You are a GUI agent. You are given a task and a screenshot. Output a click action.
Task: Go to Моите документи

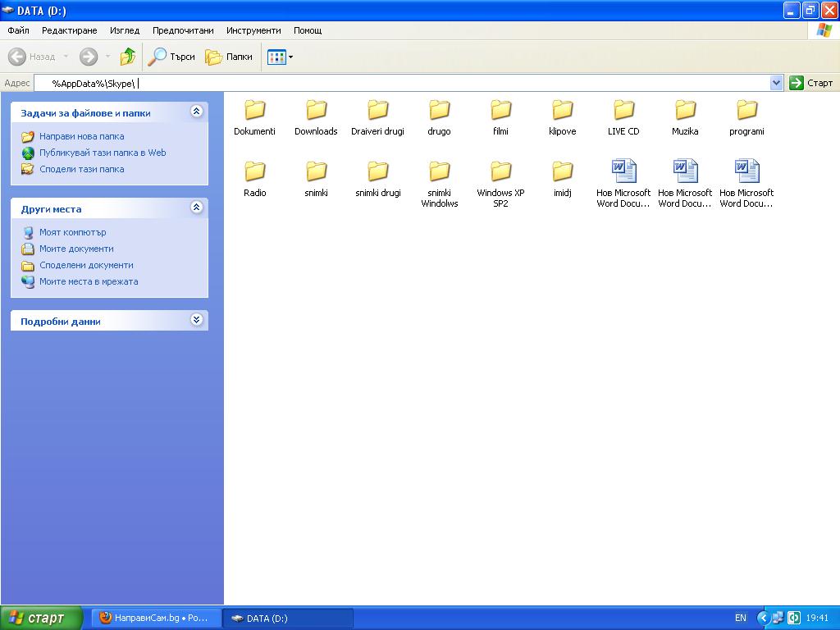(x=76, y=249)
